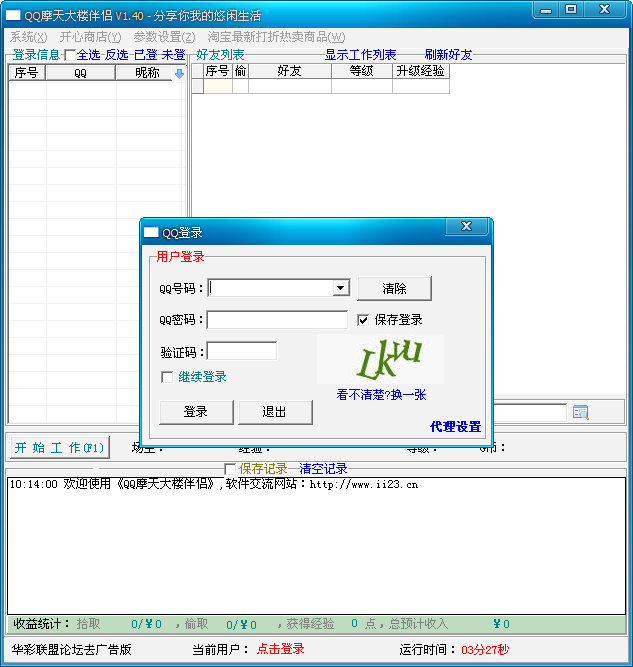This screenshot has width=633, height=667.
Task: Open the 系统(X) menu
Action: [29, 37]
